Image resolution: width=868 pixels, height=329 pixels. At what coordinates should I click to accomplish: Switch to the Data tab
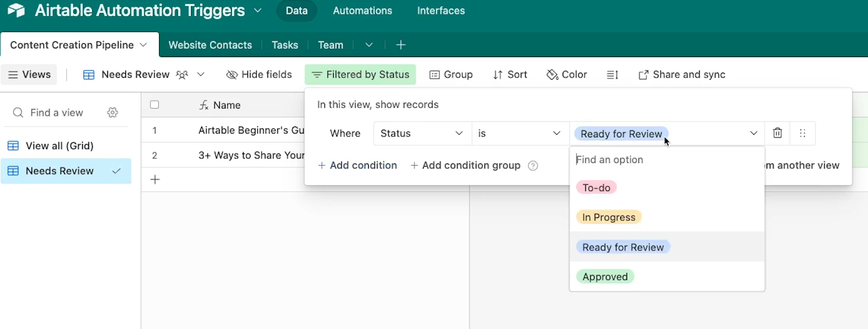coord(297,11)
